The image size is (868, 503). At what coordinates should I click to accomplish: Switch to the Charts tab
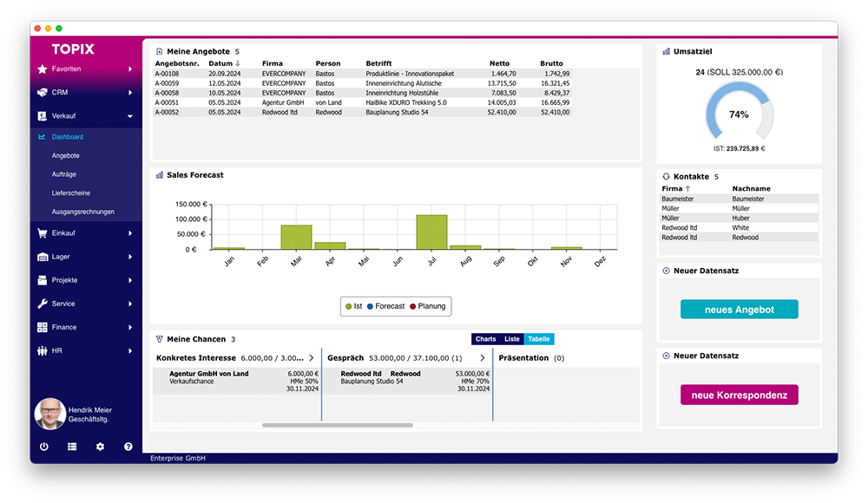point(485,339)
